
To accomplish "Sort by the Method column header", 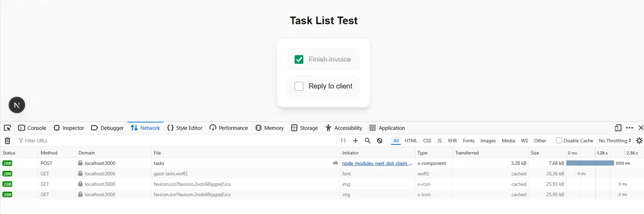I will tap(57, 153).
